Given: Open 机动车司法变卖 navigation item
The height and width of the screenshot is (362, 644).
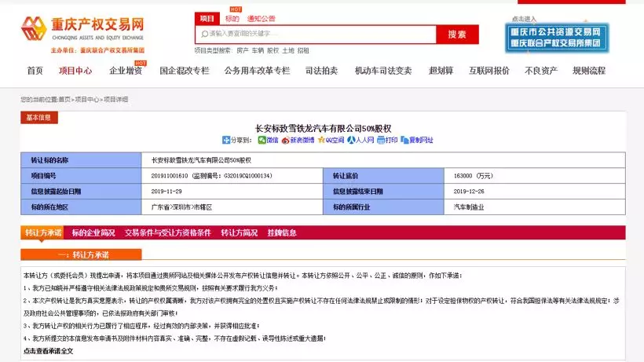Looking at the screenshot, I should (383, 71).
